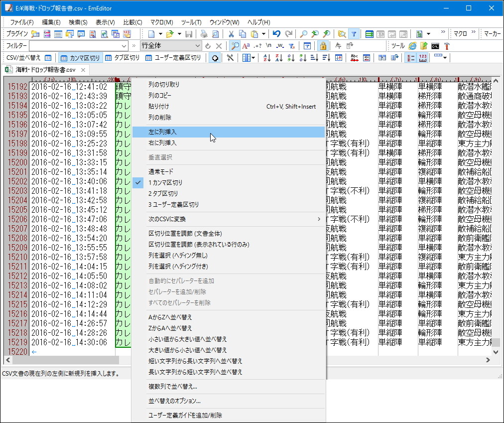The width and height of the screenshot is (504, 423).
Task: Click the sort long to short icon
Action: click(x=326, y=58)
